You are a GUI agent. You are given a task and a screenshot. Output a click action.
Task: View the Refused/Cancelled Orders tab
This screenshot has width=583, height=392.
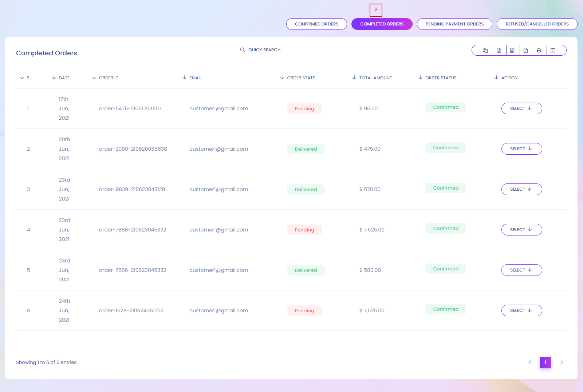(x=537, y=24)
